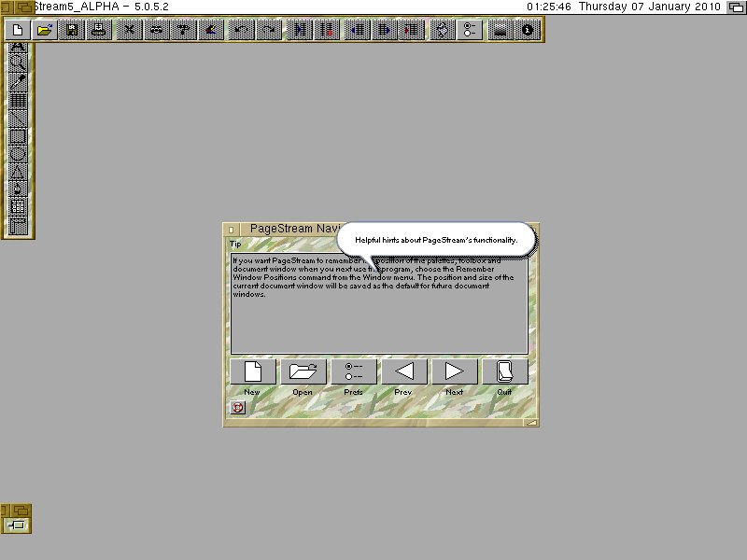Viewport: 747px width, 560px height.
Task: Click the New button in the Navigator
Action: [x=252, y=371]
